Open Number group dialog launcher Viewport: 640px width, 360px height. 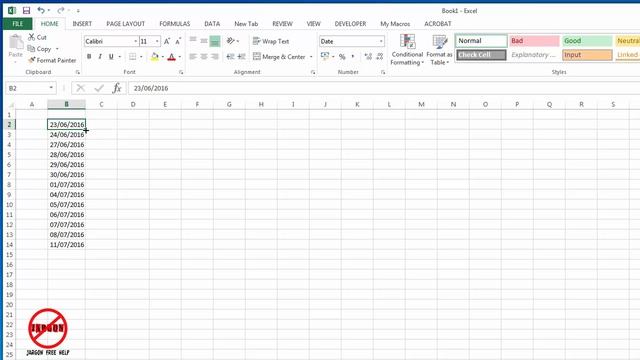pyautogui.click(x=383, y=72)
